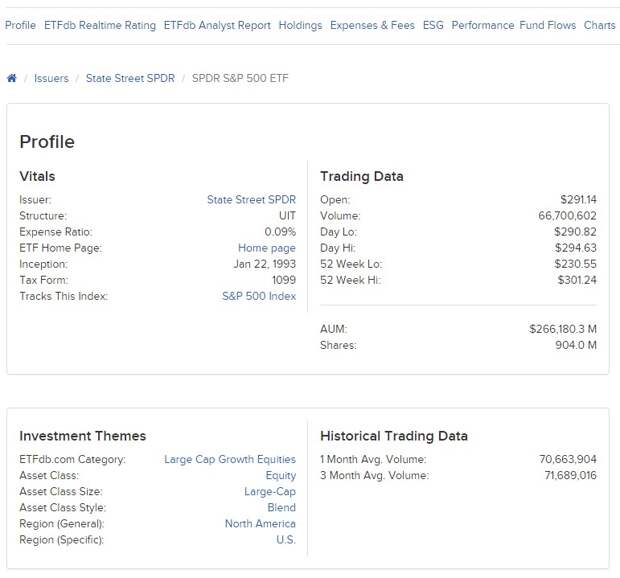Open the North America region link
Image resolution: width=620 pixels, height=578 pixels.
pos(260,523)
